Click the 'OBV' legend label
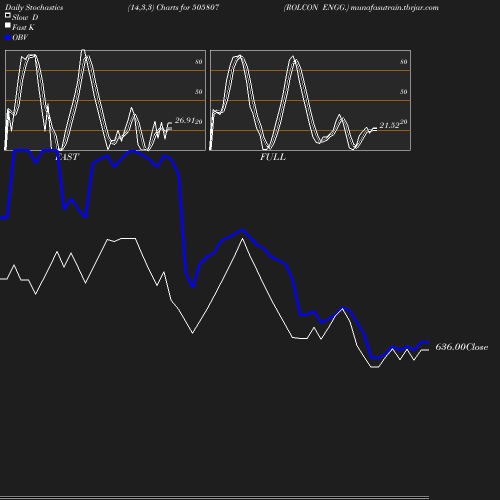 coord(20,38)
